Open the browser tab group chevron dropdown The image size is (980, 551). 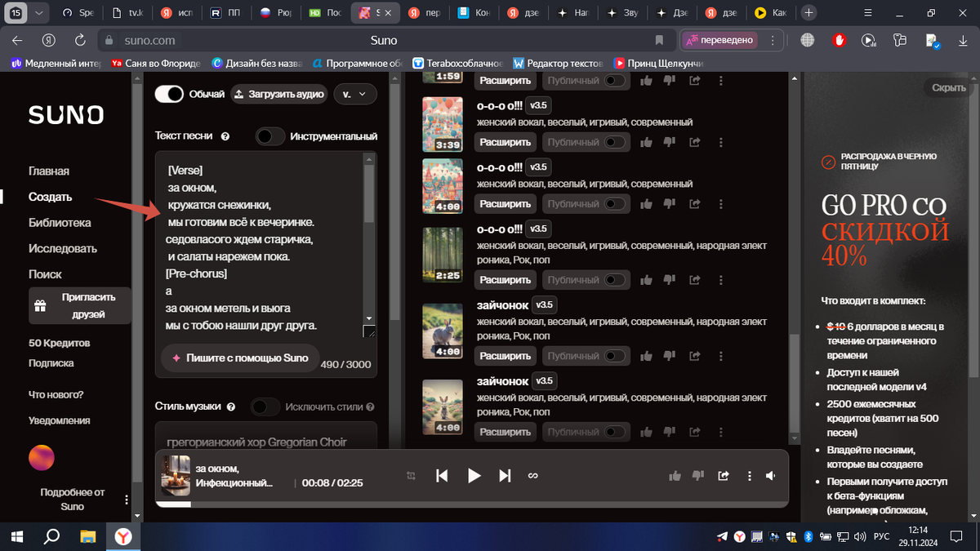pos(40,13)
